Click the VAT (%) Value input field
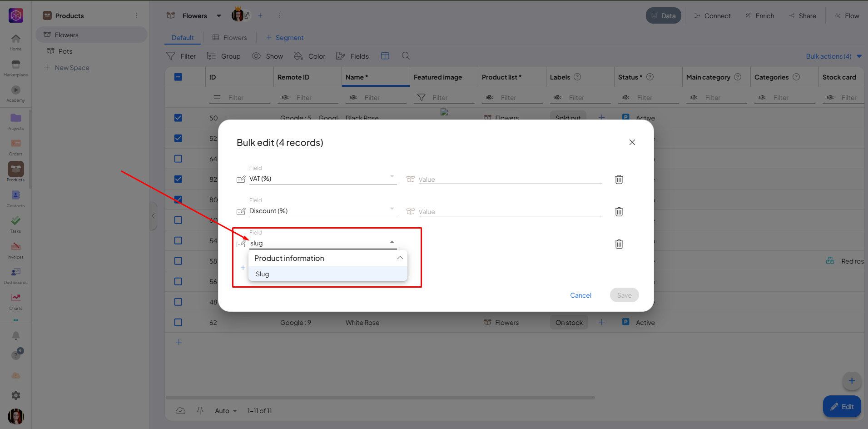 [509, 180]
